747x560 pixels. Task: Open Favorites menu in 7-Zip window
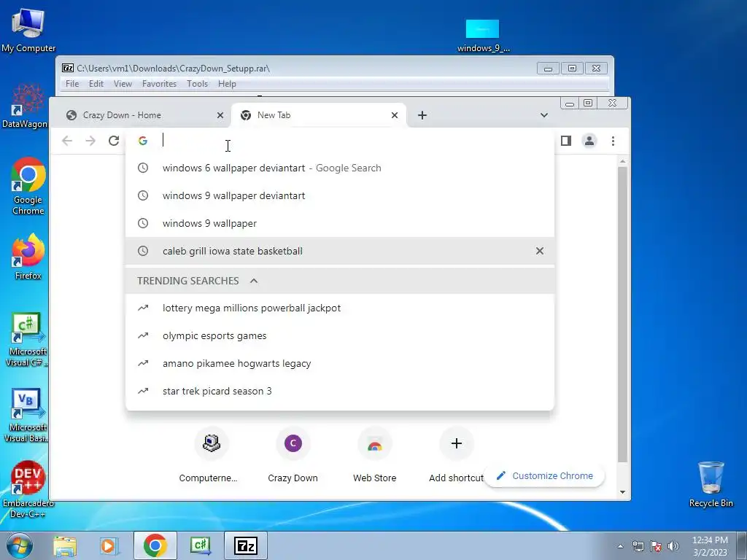tap(159, 84)
